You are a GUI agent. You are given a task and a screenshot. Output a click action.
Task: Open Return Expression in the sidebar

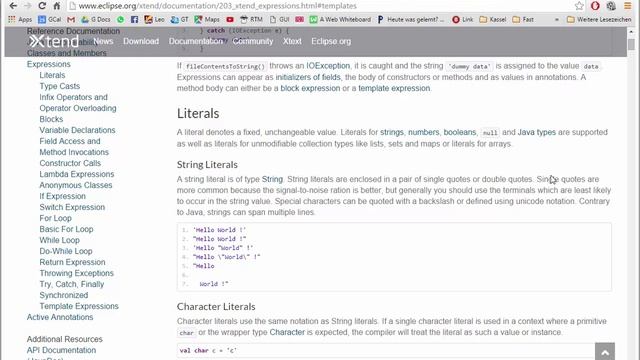[x=73, y=262]
